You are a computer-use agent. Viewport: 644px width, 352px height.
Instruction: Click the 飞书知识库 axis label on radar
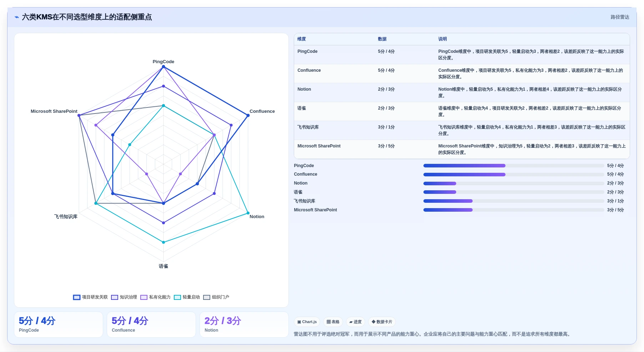coord(66,217)
